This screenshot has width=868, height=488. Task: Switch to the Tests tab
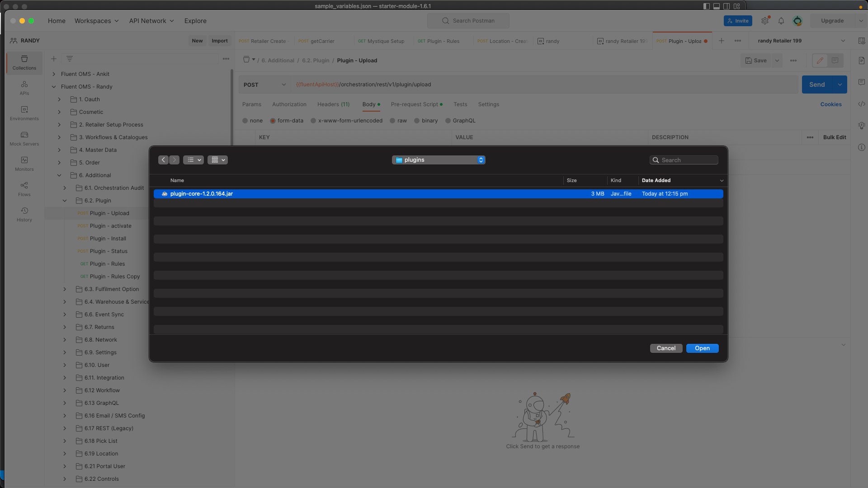coord(460,103)
